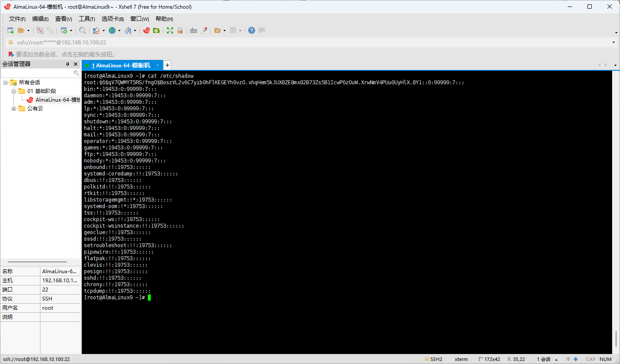Close the Session Manager panel
This screenshot has height=364, width=620.
pyautogui.click(x=76, y=64)
